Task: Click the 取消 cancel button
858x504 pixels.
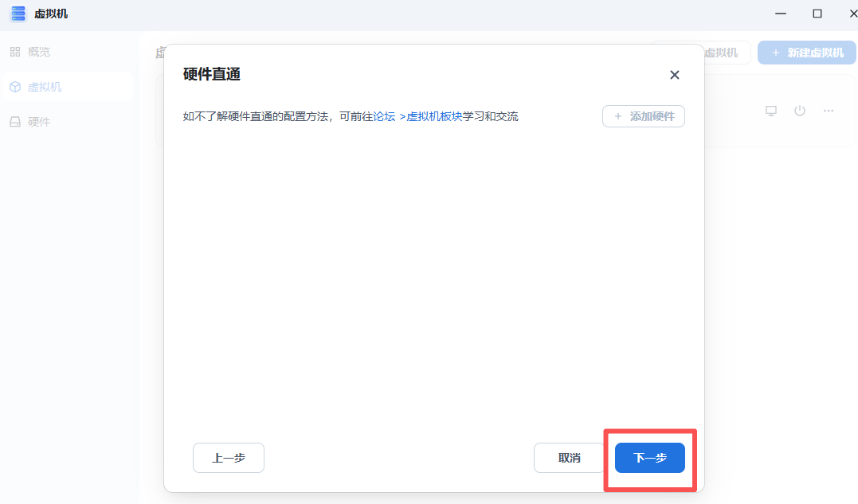Action: (569, 458)
